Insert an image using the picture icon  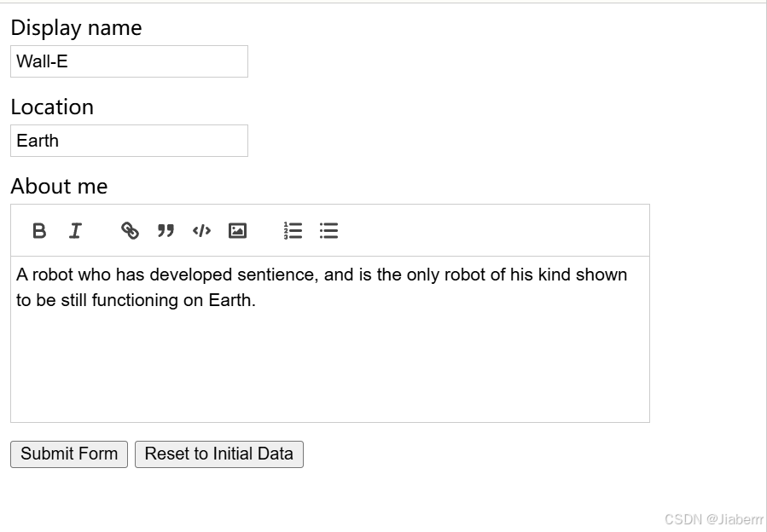[x=238, y=231]
